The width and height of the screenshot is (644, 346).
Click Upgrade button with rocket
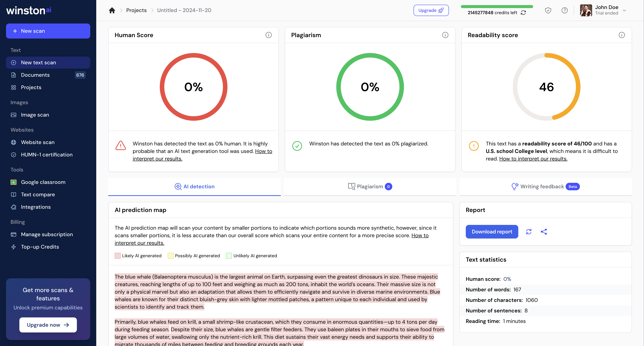pyautogui.click(x=431, y=10)
